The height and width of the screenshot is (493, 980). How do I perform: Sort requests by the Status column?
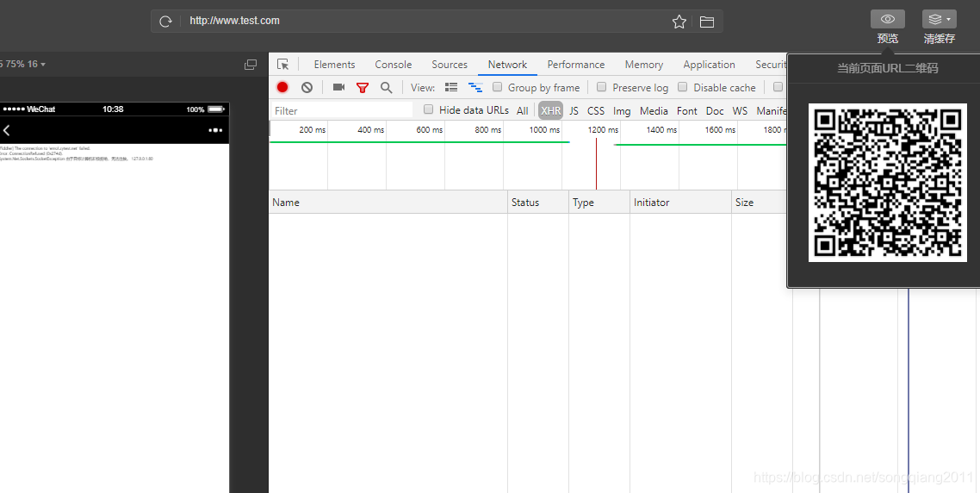point(537,202)
